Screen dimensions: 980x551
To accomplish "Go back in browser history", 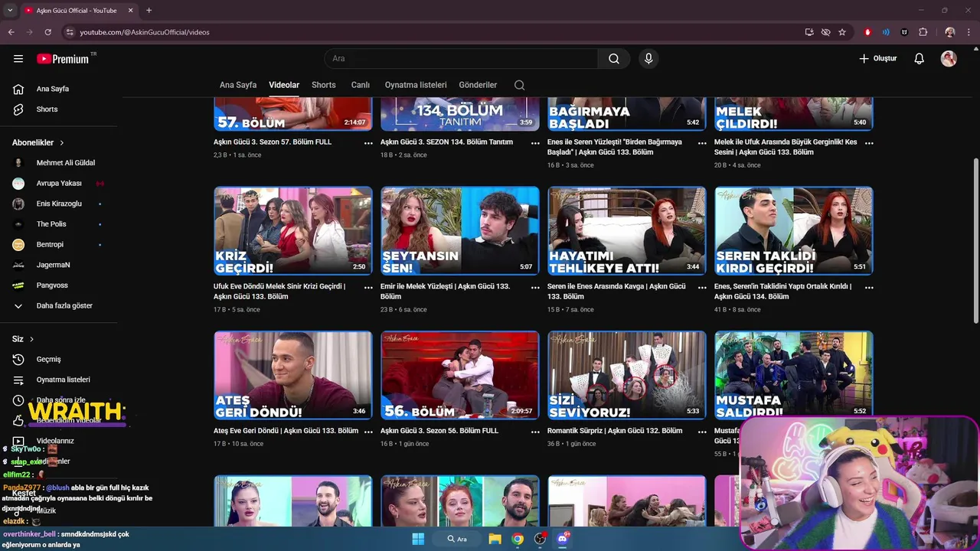I will 11,32.
